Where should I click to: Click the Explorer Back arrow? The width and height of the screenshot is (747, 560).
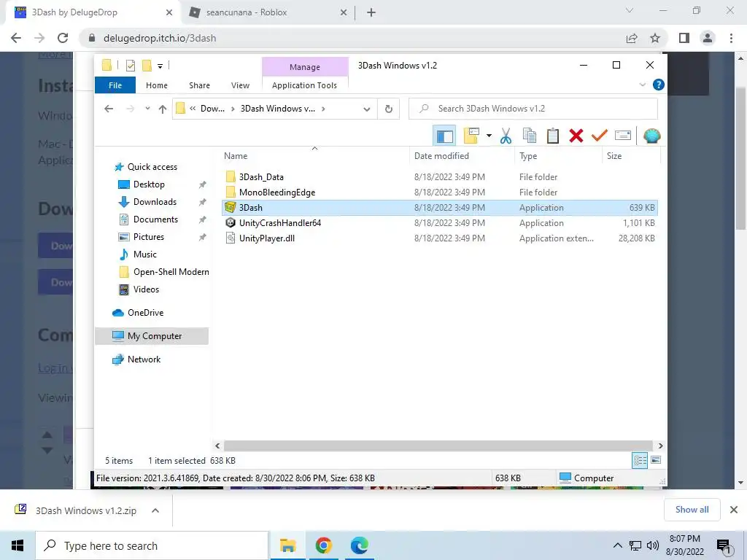109,109
